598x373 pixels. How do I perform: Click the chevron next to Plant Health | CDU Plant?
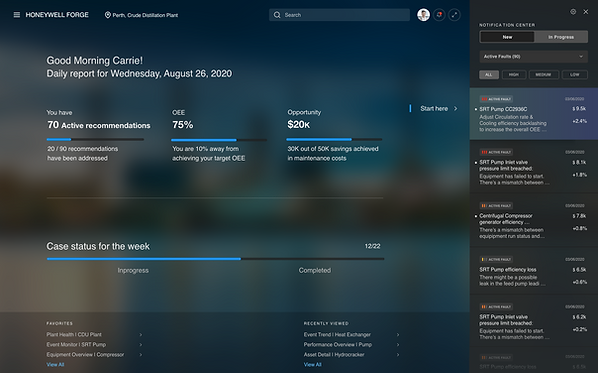(141, 334)
